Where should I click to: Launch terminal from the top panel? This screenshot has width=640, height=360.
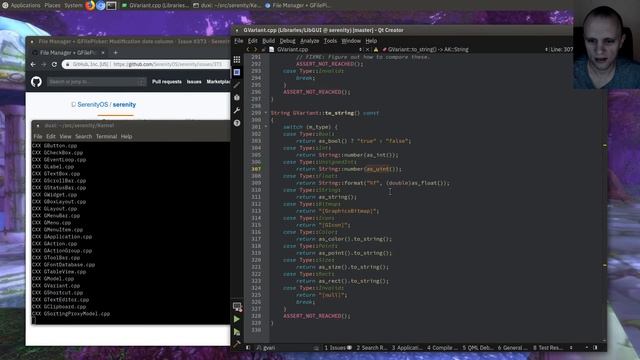(111, 5)
